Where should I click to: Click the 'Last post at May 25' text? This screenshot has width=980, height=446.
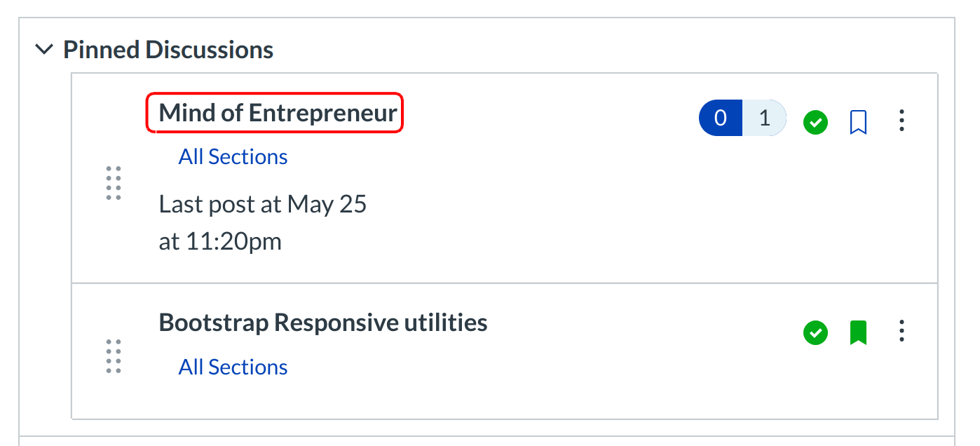tap(263, 204)
